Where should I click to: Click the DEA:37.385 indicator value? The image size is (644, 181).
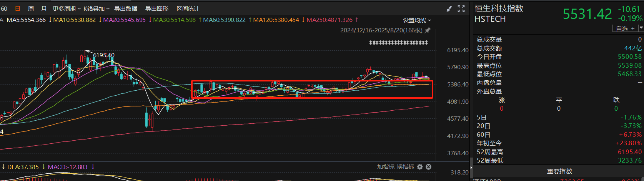point(23,167)
